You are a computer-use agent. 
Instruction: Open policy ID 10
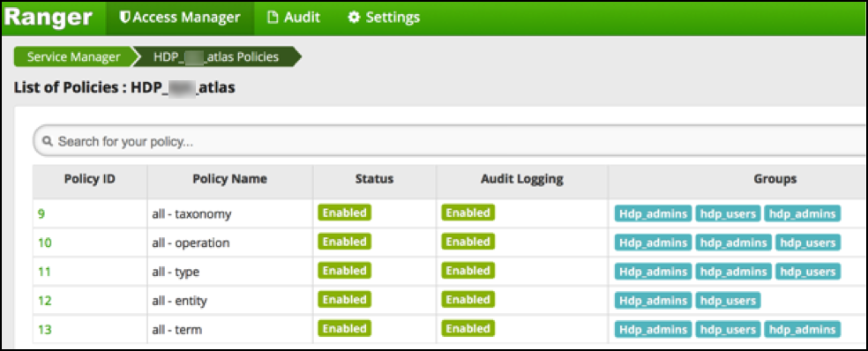44,243
